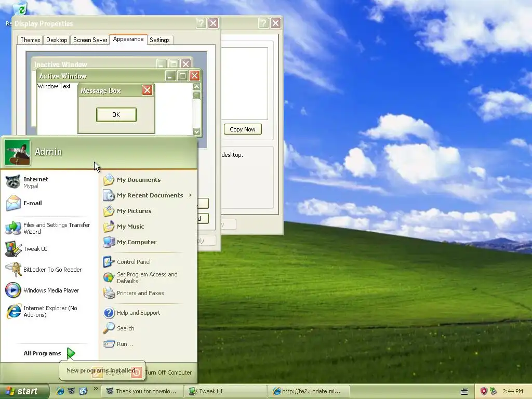Click the on-screen keyboard icon in taskbar
The image size is (532, 399).
(x=464, y=392)
